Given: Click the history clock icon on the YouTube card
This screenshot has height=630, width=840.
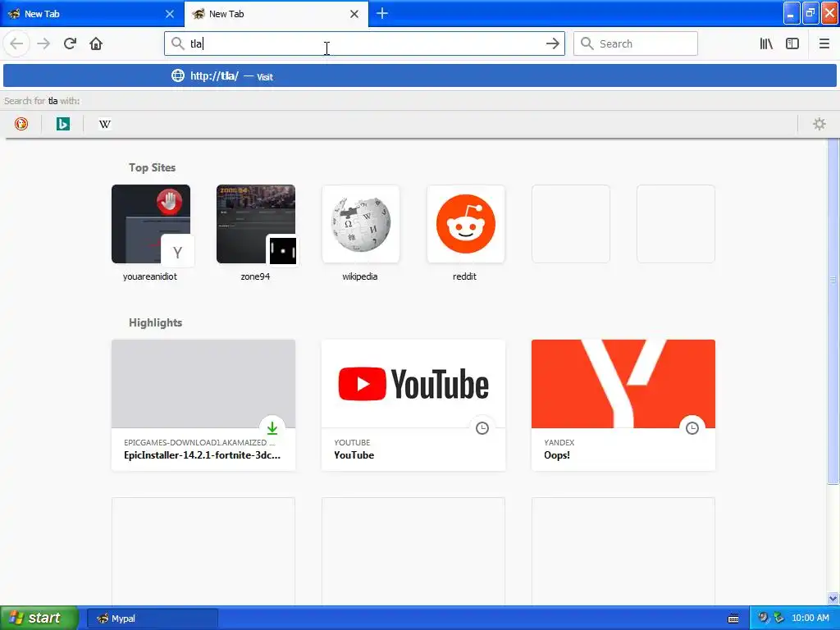Looking at the screenshot, I should 482,428.
